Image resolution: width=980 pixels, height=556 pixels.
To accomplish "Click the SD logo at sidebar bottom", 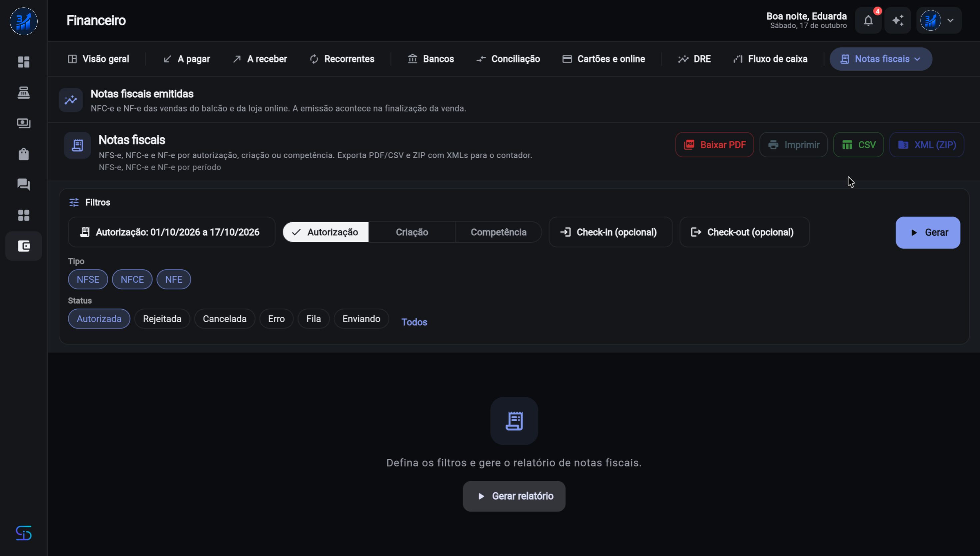I will tap(24, 533).
